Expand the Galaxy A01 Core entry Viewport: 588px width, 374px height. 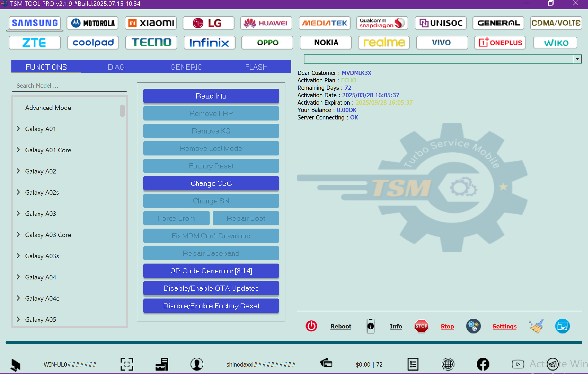coord(18,150)
